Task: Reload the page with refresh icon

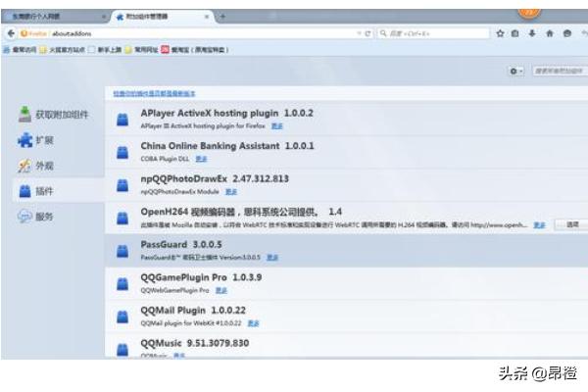Action: (x=367, y=33)
